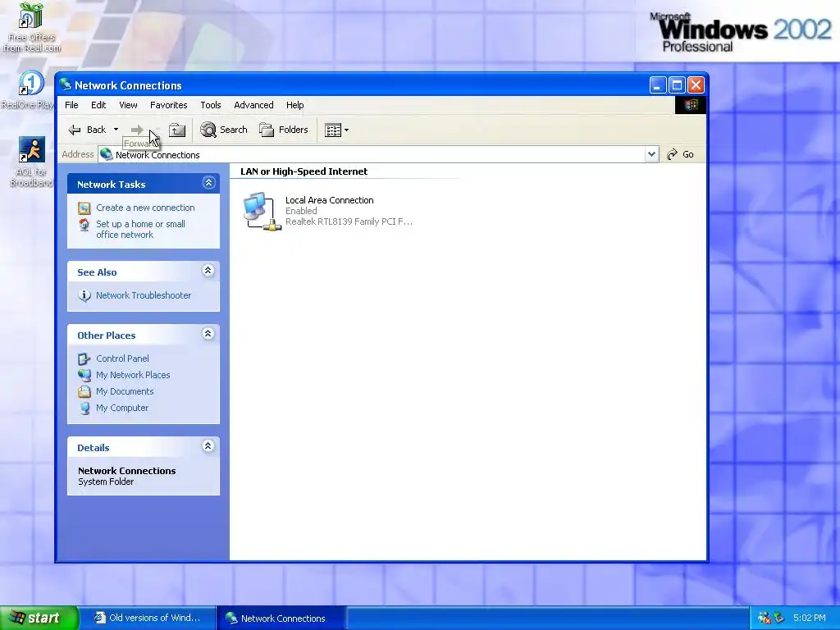840x630 pixels.
Task: Open the View menu
Action: pos(128,105)
